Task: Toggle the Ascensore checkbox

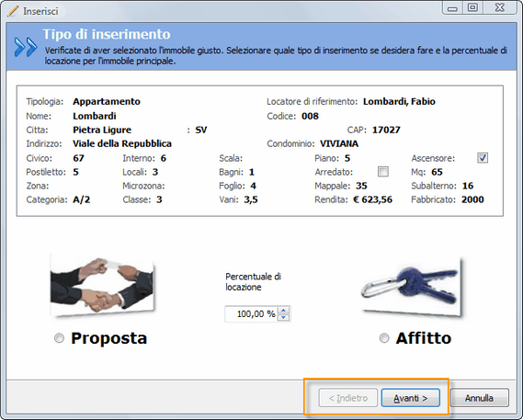Action: [x=483, y=158]
